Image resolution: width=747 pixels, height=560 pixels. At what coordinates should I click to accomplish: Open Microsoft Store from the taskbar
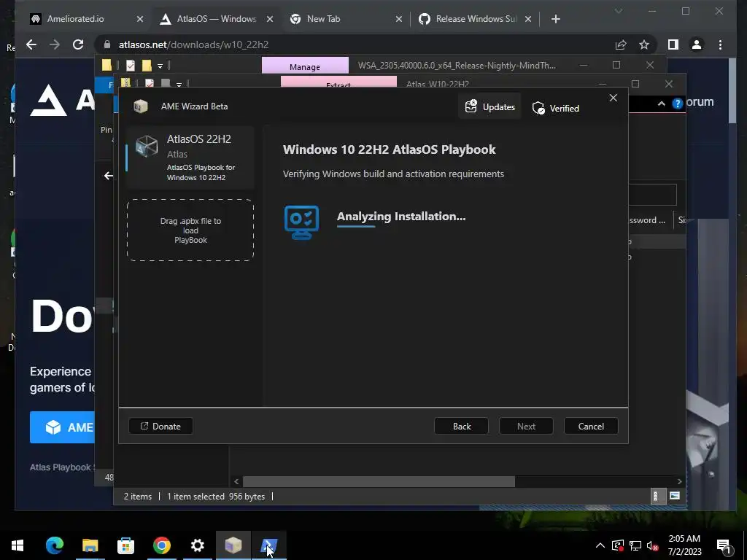click(125, 545)
